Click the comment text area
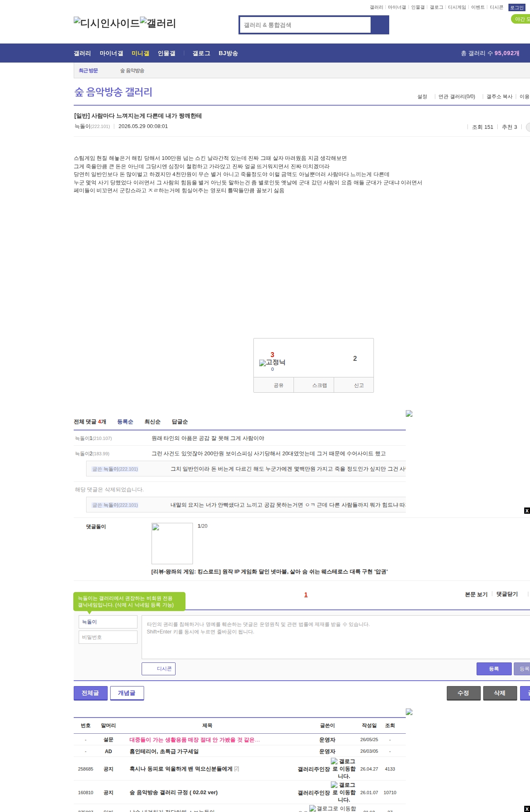The image size is (530, 812). click(336, 637)
